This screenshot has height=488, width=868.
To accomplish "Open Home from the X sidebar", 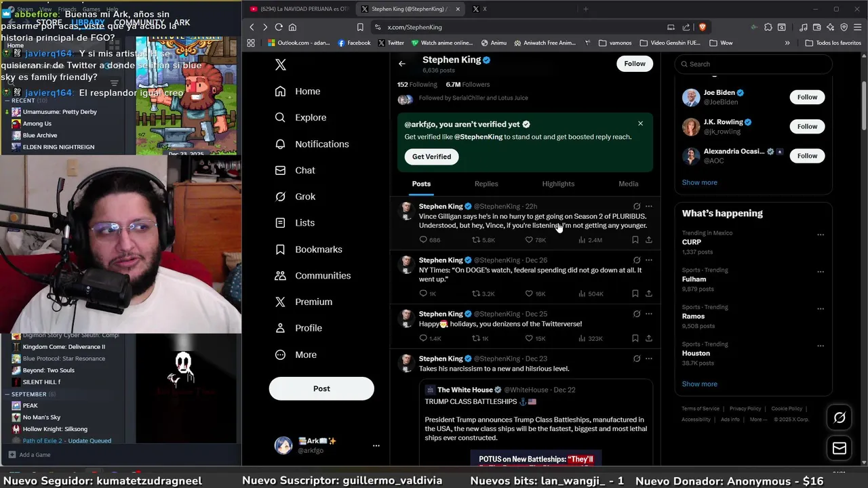I will pyautogui.click(x=298, y=91).
